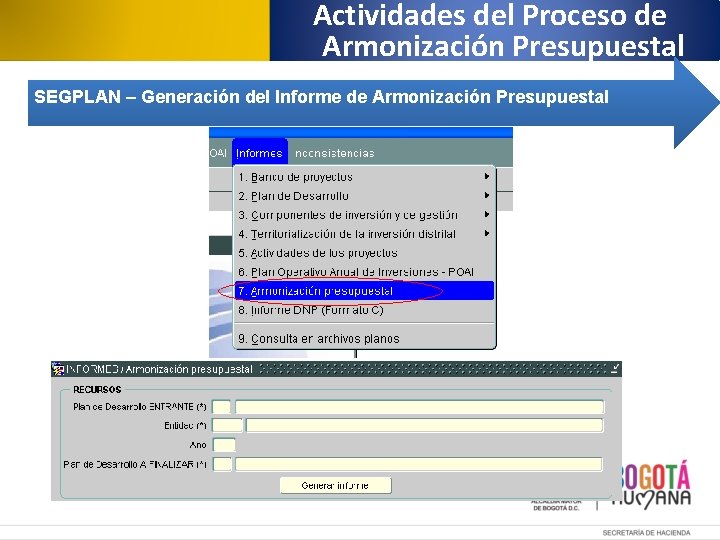The width and height of the screenshot is (720, 540).
Task: Open the Inconsistencias menu
Action: pyautogui.click(x=335, y=153)
